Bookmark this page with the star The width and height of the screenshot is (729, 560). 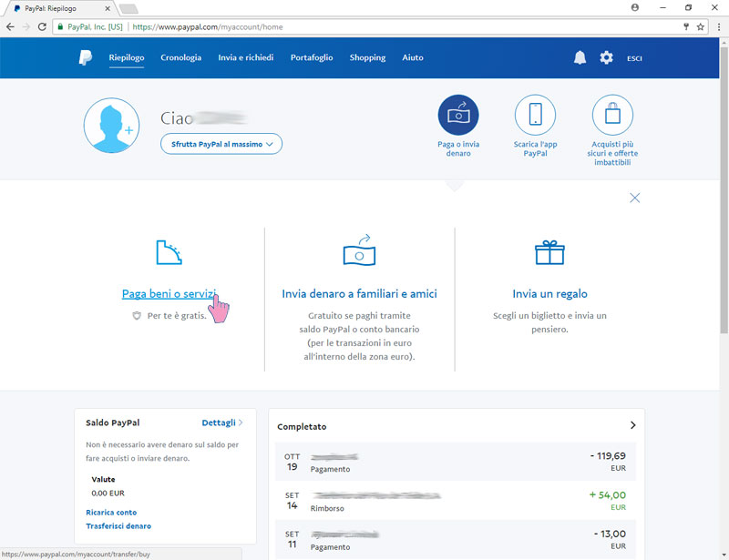click(x=700, y=27)
